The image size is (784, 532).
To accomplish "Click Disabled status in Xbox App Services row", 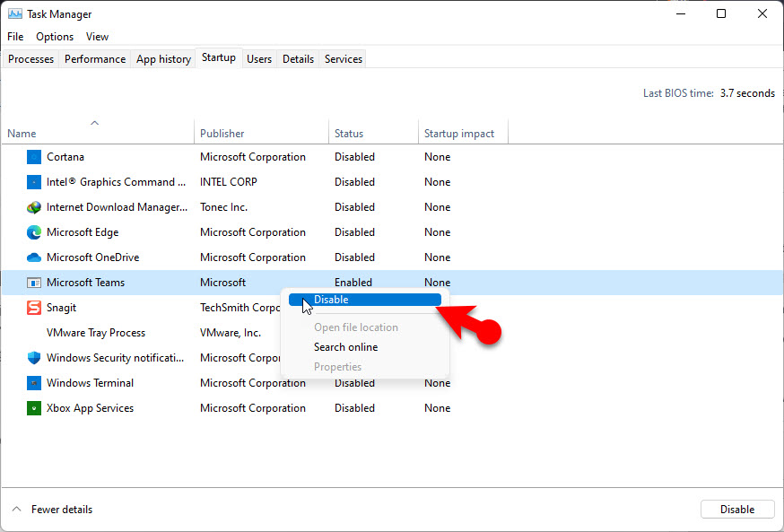I will click(x=354, y=408).
